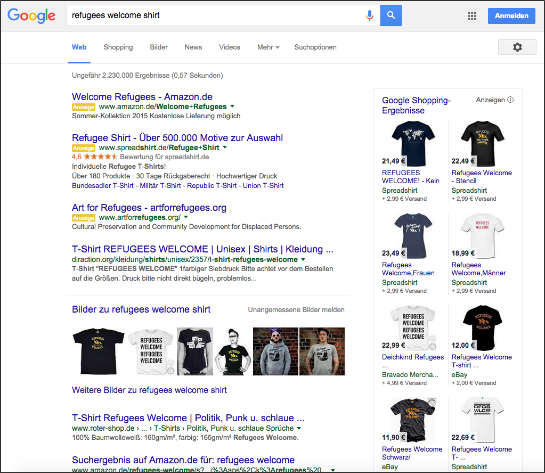Open Militär T-Shirt sitelink
The image size is (545, 473).
point(160,186)
